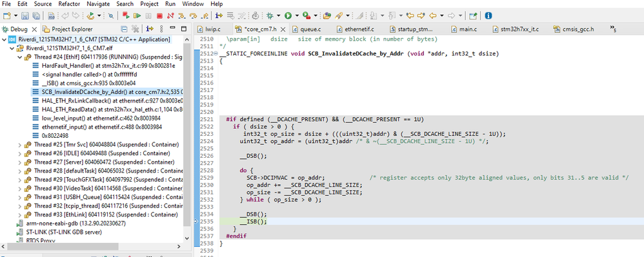Image resolution: width=644 pixels, height=257 pixels.
Task: Open the New wizard dropdown arrow
Action: [x=15, y=15]
